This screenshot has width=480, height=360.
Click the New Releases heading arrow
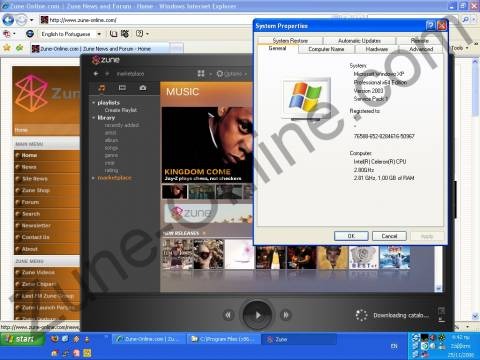(204, 233)
